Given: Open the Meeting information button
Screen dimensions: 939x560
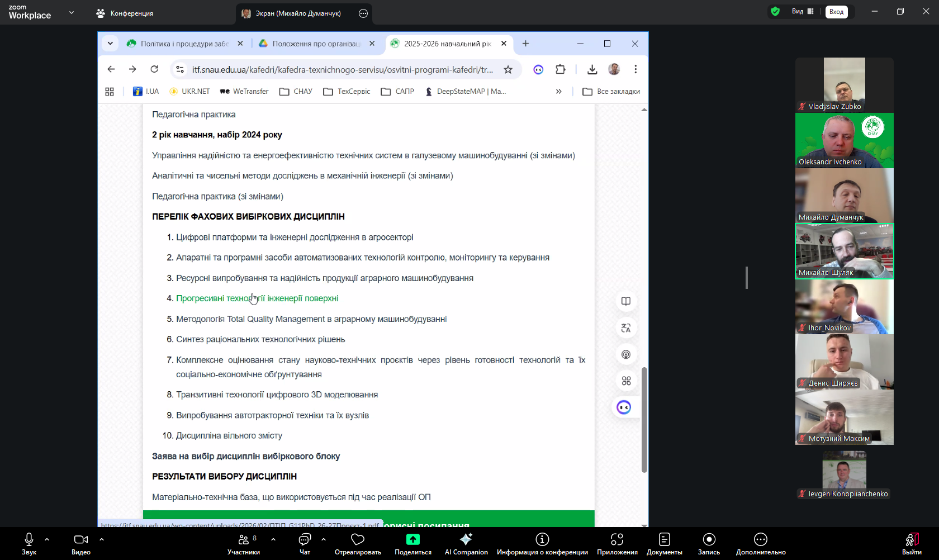Looking at the screenshot, I should (542, 543).
